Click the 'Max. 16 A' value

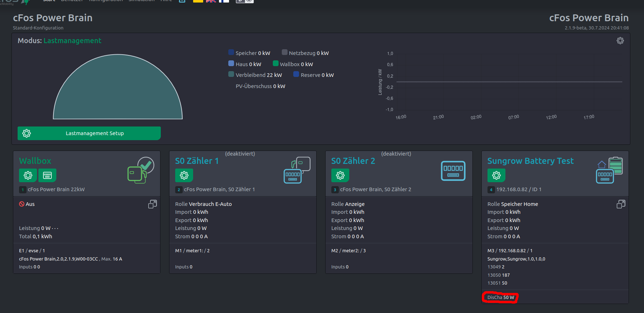(x=112, y=259)
